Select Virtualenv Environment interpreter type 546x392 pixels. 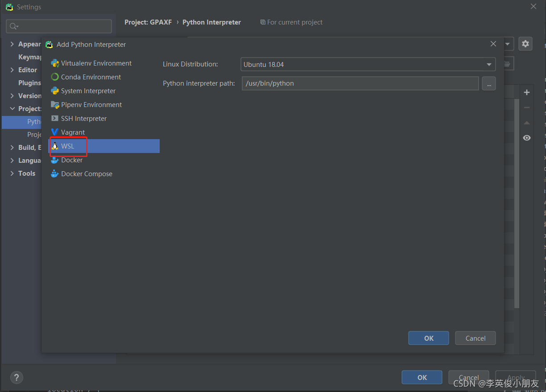coord(104,63)
